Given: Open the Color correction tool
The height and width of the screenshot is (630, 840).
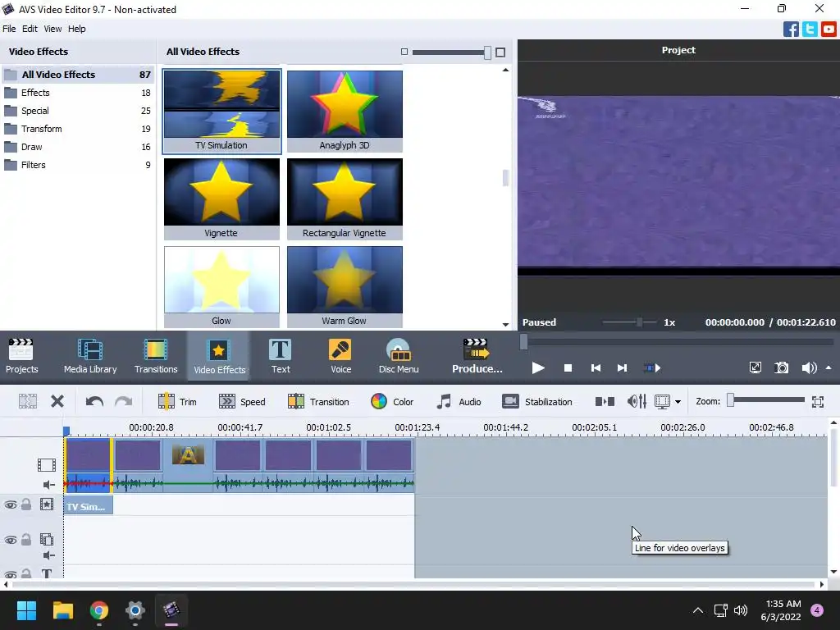Looking at the screenshot, I should tap(391, 402).
